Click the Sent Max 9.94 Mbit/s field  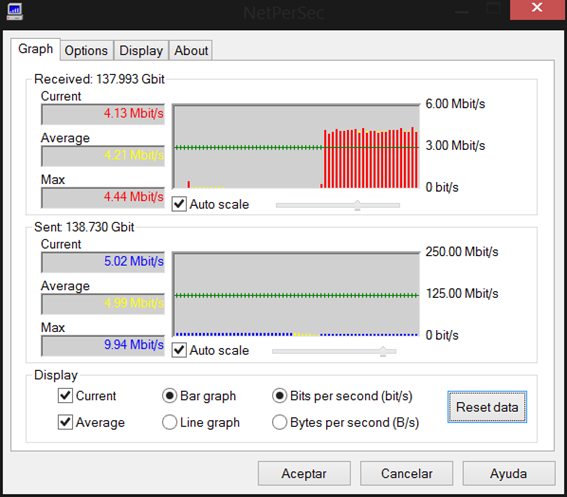click(103, 345)
